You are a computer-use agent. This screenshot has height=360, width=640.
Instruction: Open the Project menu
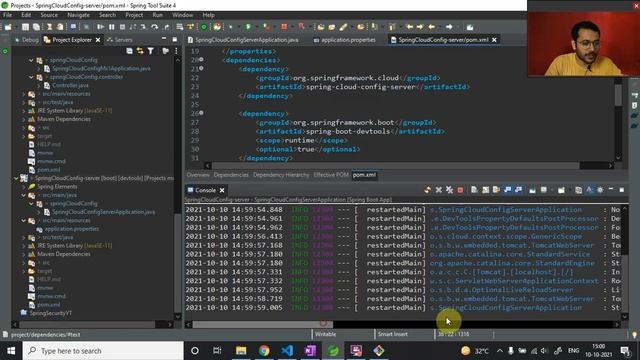click(134, 15)
